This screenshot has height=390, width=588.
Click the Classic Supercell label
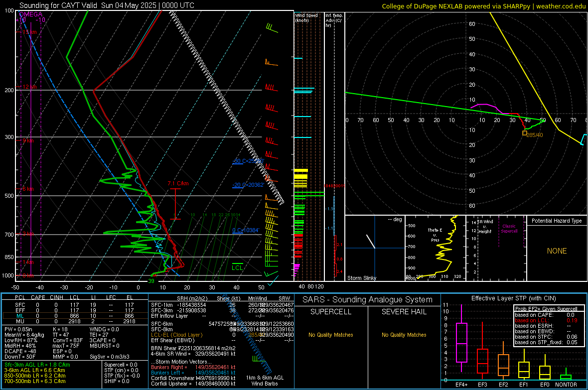(509, 229)
